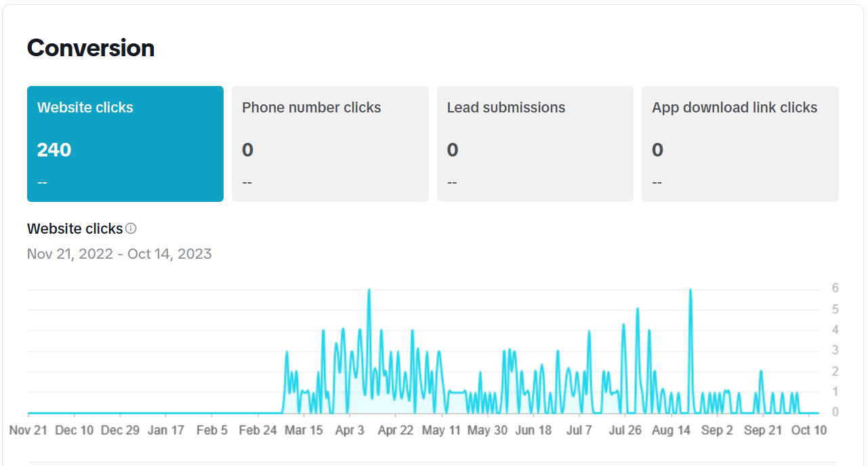Click the tallest spike near Apr 3
Image resolution: width=868 pixels, height=466 pixels.
(369, 291)
